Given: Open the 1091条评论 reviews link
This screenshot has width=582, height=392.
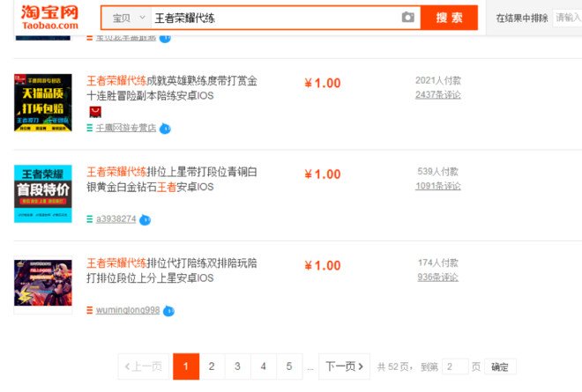Looking at the screenshot, I should [x=438, y=186].
